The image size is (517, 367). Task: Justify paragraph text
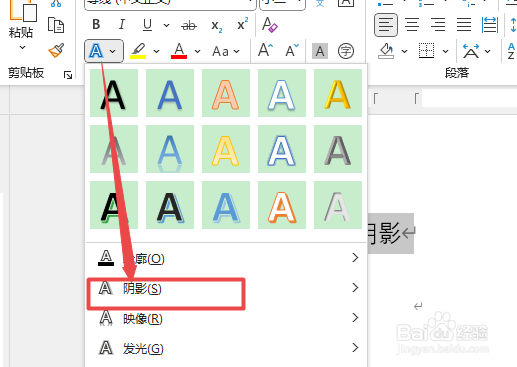(x=464, y=25)
